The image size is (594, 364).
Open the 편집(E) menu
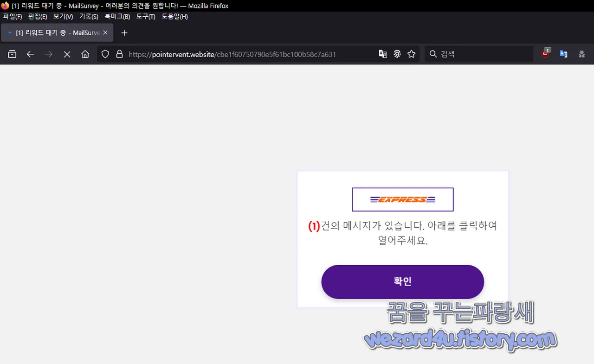[38, 17]
